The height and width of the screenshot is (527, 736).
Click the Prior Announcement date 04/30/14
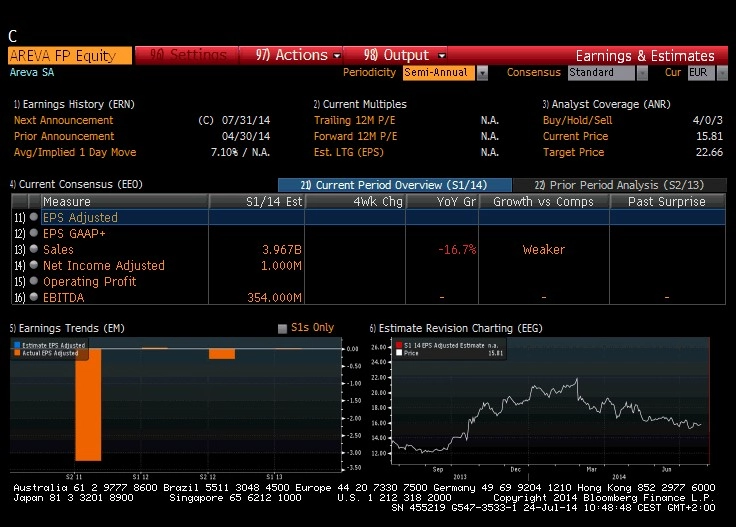point(246,136)
